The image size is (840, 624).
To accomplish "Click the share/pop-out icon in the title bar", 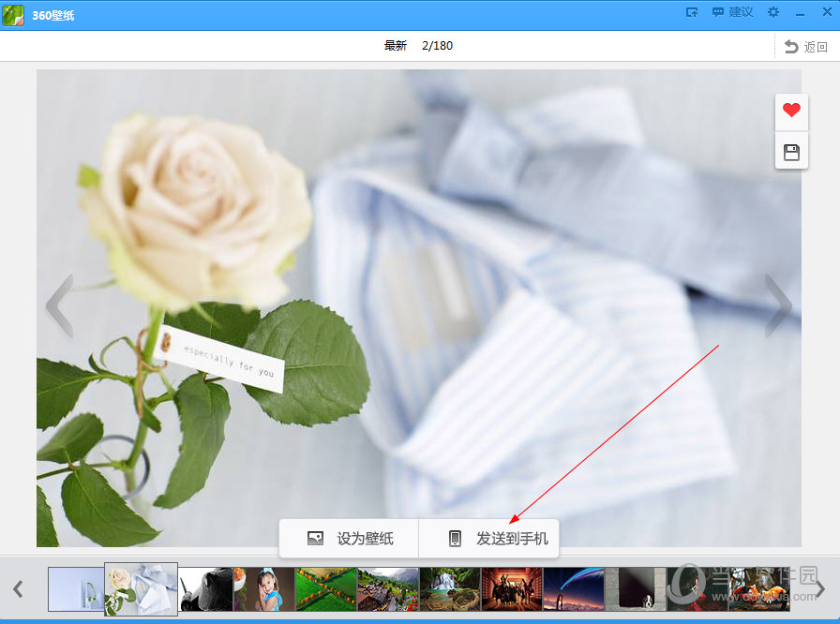I will click(692, 11).
